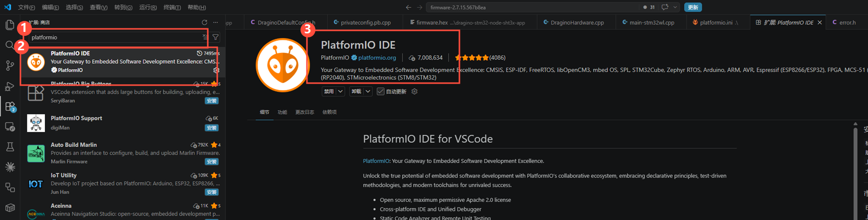
Task: Open the 细节 details tab
Action: [x=264, y=112]
